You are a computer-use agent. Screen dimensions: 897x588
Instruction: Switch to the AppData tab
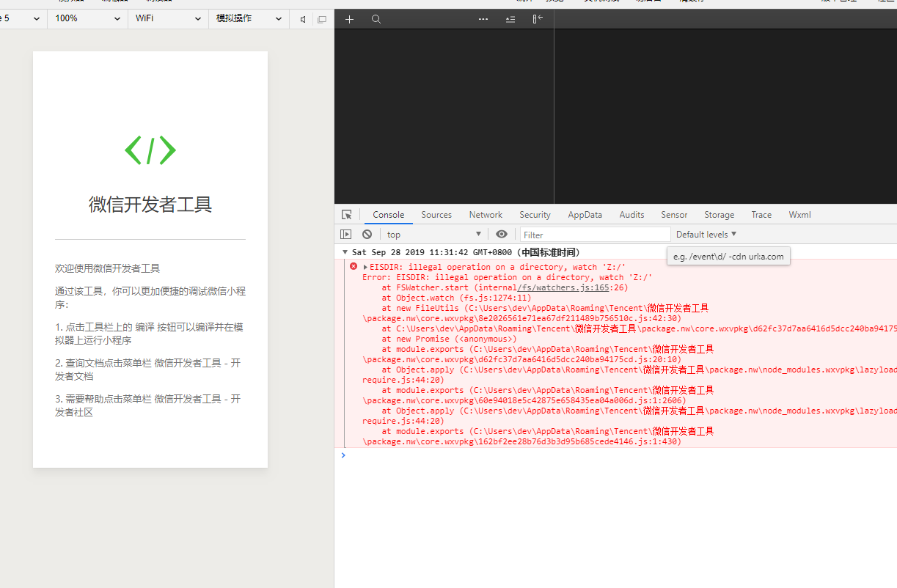(x=585, y=215)
